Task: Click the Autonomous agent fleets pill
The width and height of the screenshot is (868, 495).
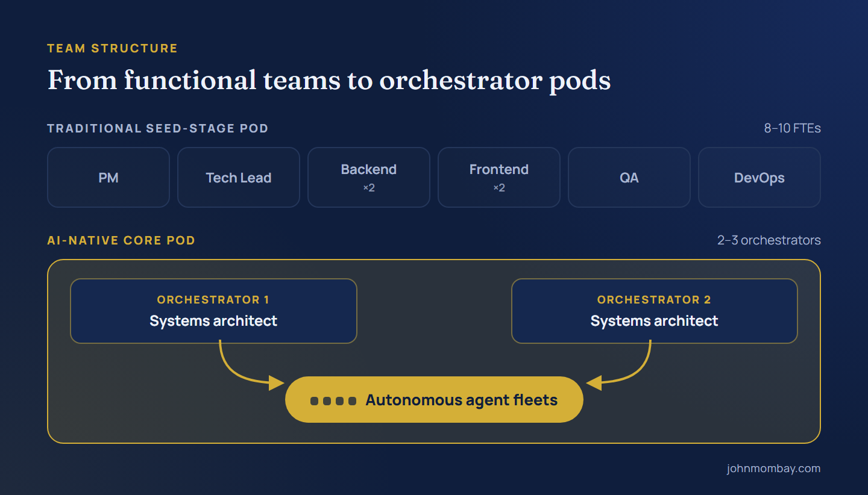Action: pos(434,400)
